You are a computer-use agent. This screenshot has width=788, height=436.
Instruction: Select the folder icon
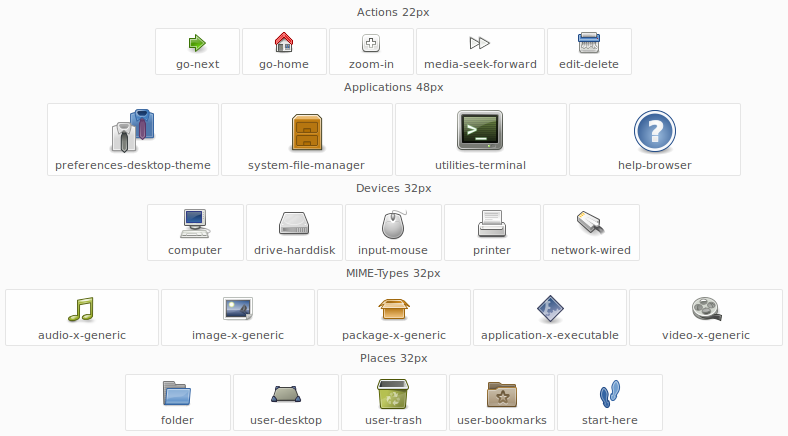click(177, 393)
